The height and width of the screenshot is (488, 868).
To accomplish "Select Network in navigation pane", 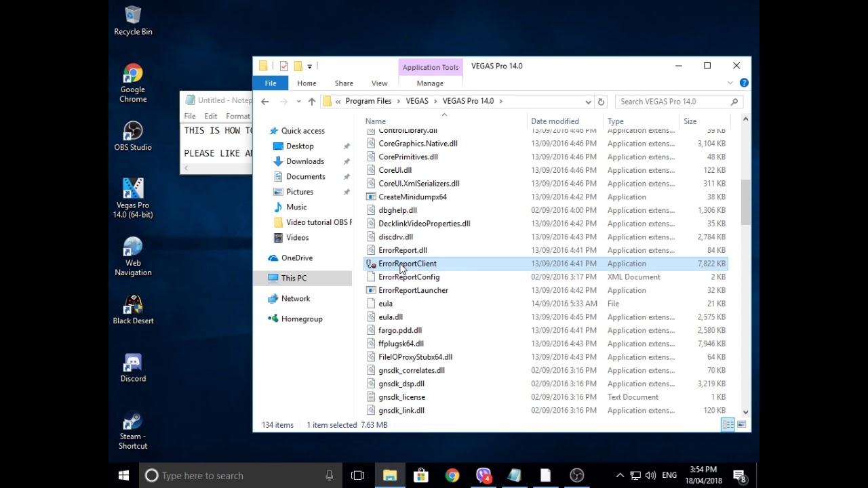I will tap(295, 299).
